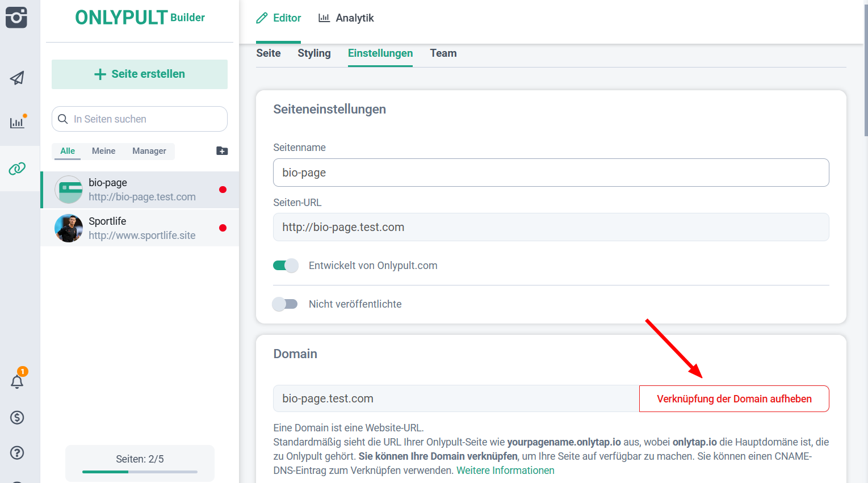Open the Seite tab
Viewport: 868px width, 483px height.
tap(268, 53)
